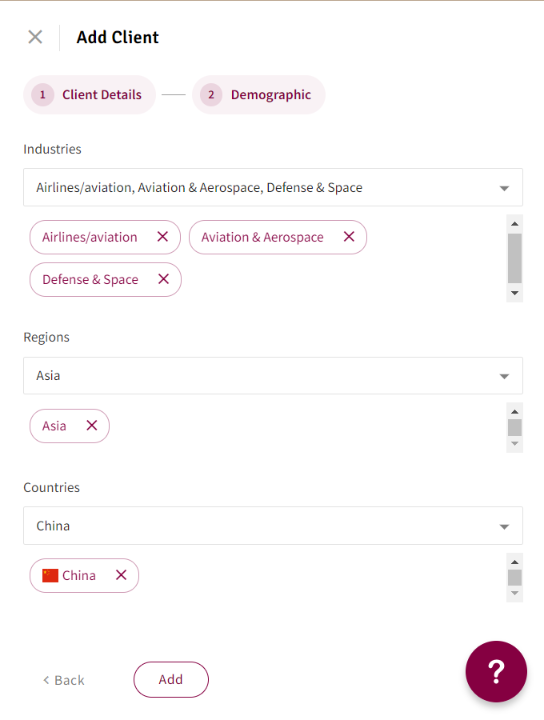Open the help question mark button
The width and height of the screenshot is (544, 720).
pyautogui.click(x=496, y=671)
